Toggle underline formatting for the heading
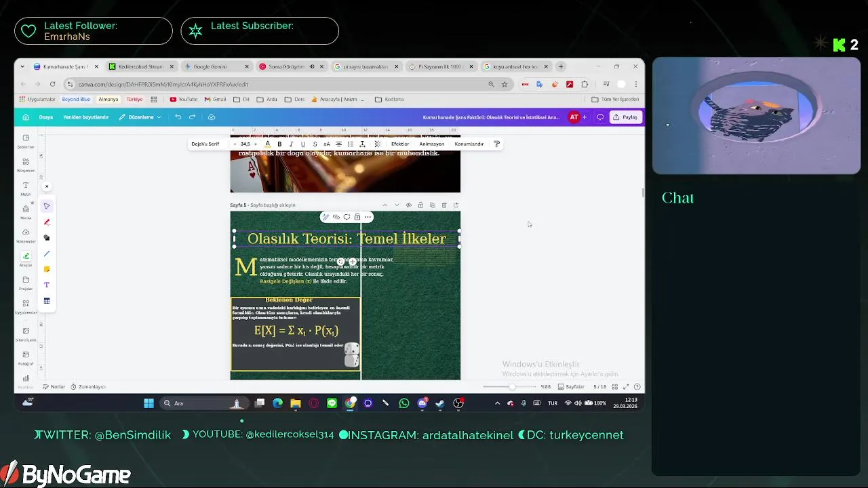 click(303, 144)
